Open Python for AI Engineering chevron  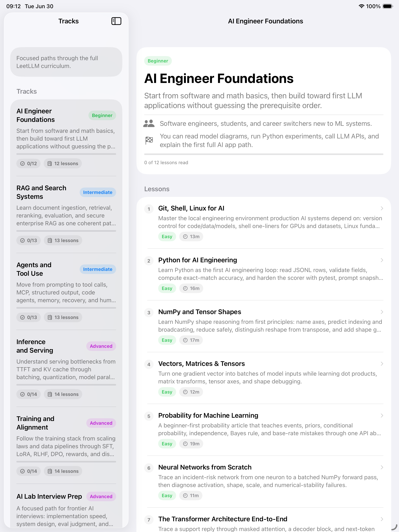[x=382, y=260]
